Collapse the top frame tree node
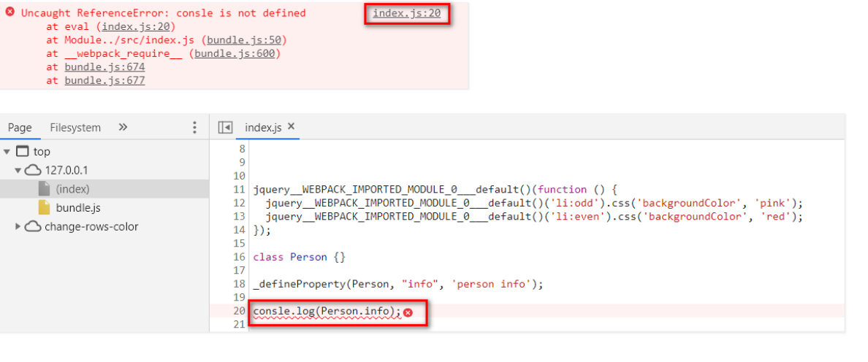 tap(7, 152)
